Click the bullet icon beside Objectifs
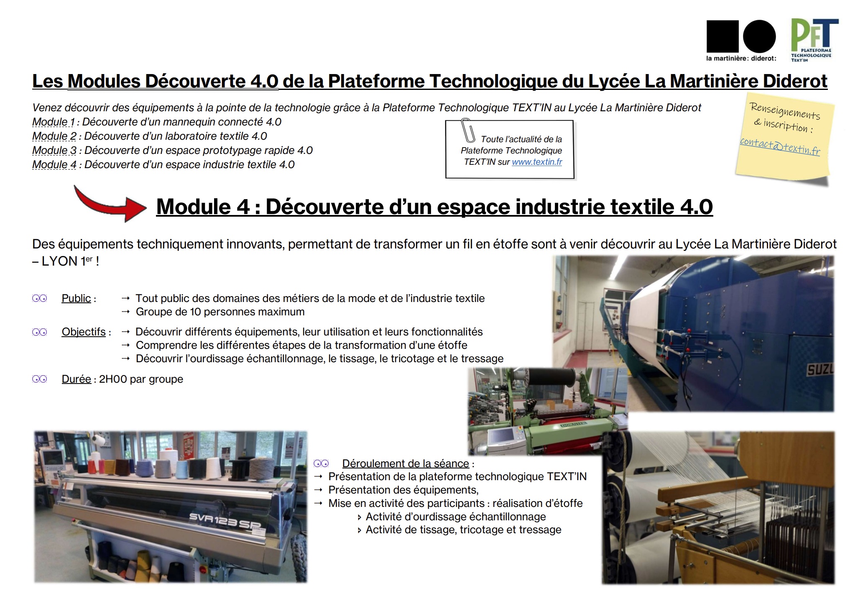This screenshot has width=868, height=614. [x=40, y=332]
